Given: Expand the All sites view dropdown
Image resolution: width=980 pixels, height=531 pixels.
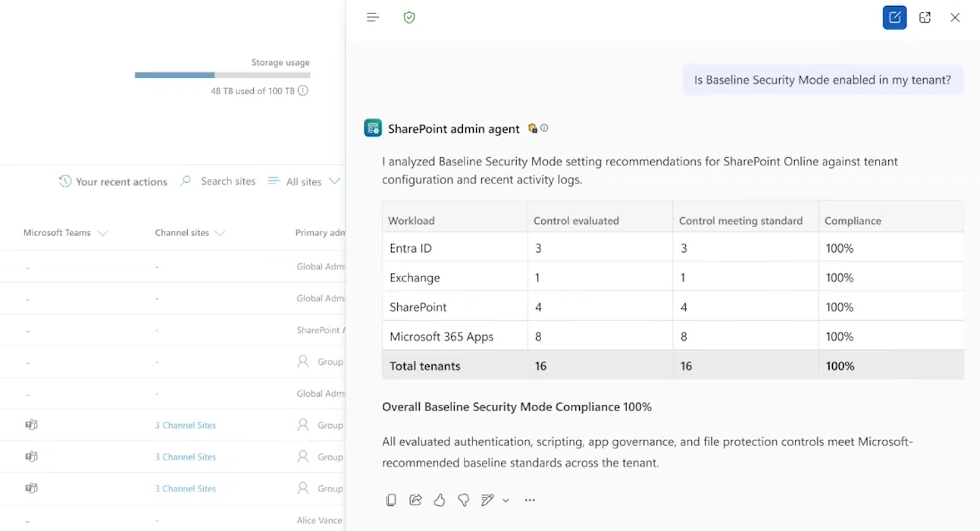Looking at the screenshot, I should tap(334, 181).
